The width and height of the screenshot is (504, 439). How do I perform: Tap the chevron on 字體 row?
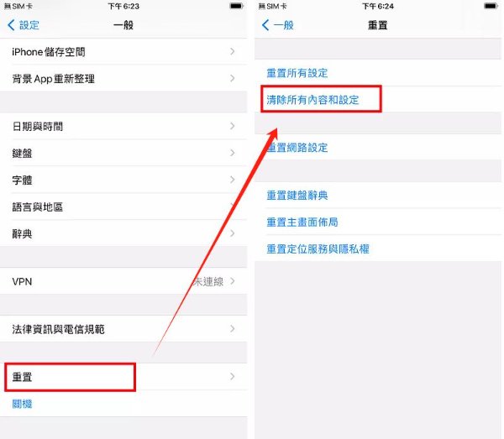233,180
